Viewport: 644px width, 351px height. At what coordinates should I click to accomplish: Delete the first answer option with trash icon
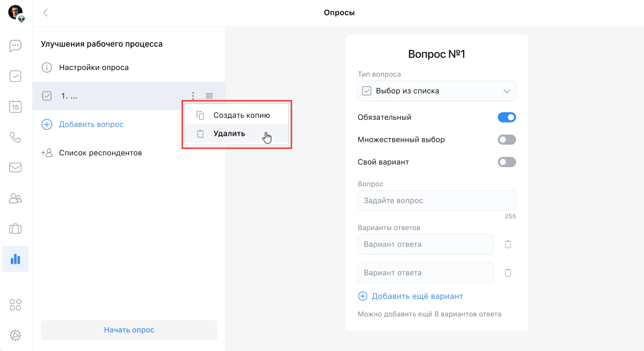(x=508, y=244)
